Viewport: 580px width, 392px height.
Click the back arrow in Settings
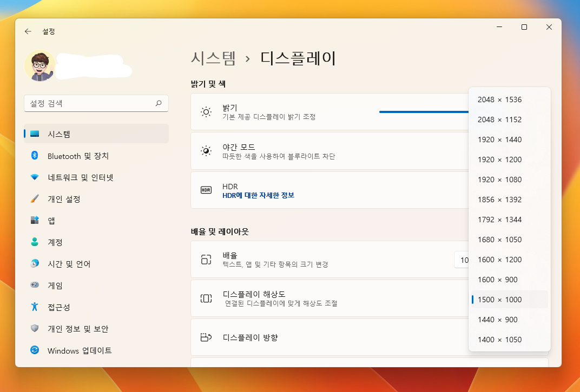28,31
